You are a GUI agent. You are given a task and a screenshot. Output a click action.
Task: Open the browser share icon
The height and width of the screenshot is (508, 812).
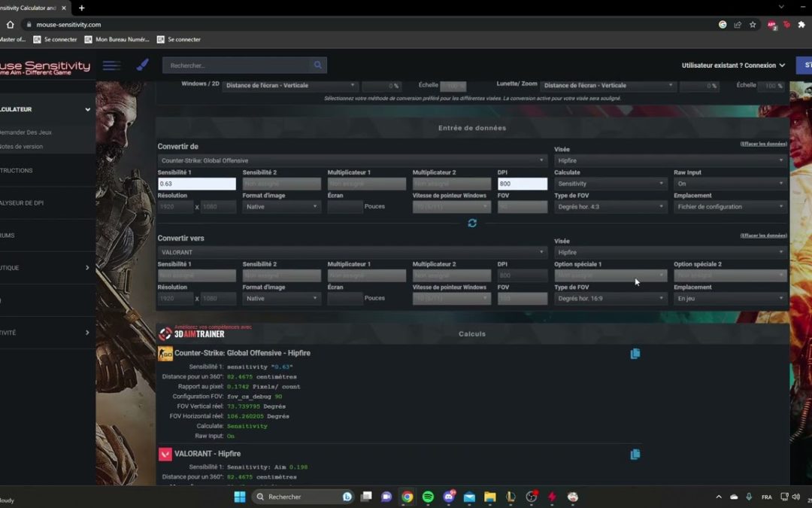[738, 24]
